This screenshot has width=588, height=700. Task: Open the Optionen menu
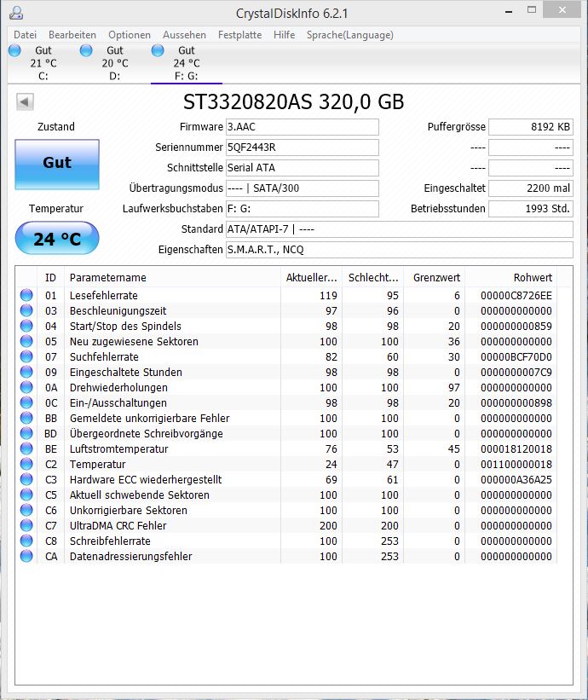tap(130, 35)
